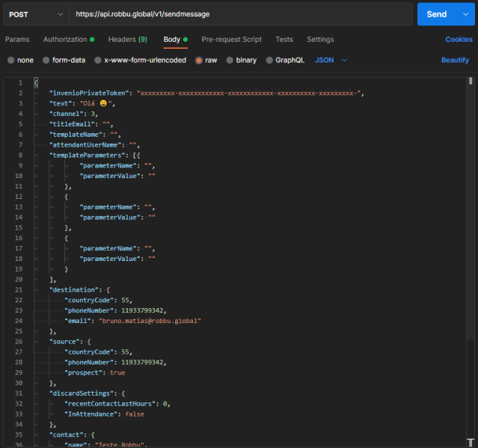Click the smiley emoji in text value
The height and width of the screenshot is (448, 478).
102,103
